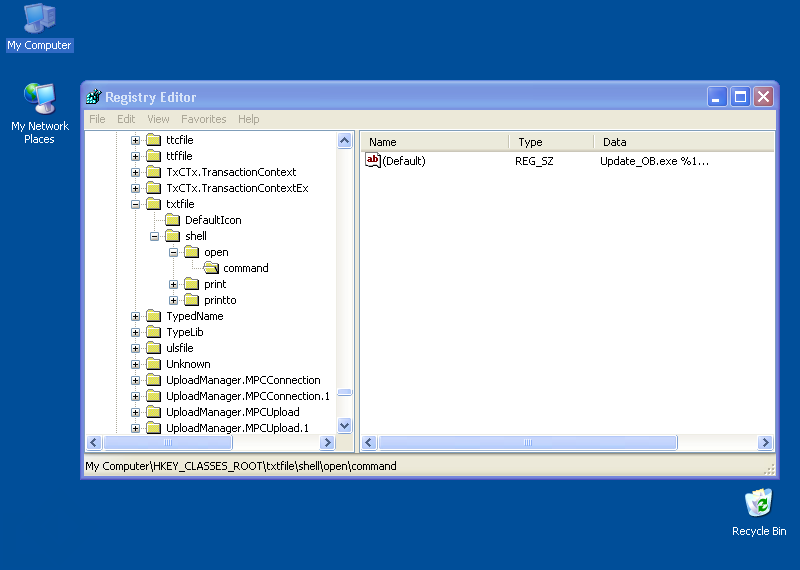800x570 pixels.
Task: Click the values pane scroll right arrow
Action: pos(765,442)
